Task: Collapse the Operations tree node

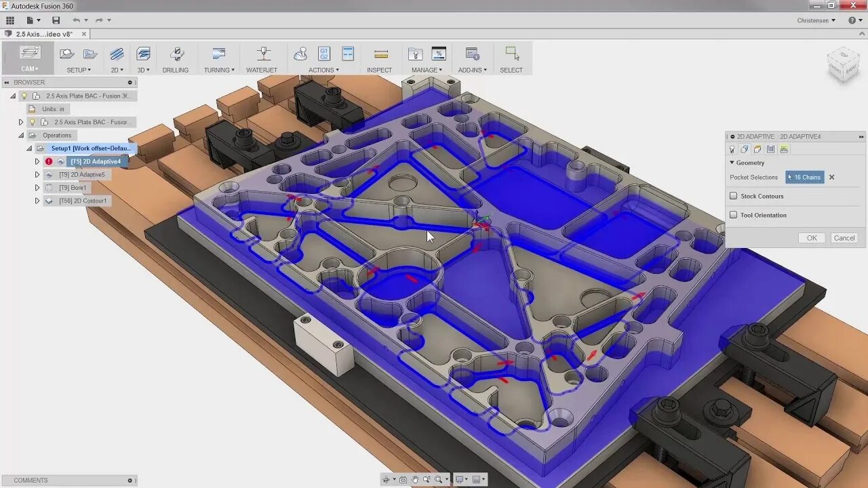Action: coord(21,136)
